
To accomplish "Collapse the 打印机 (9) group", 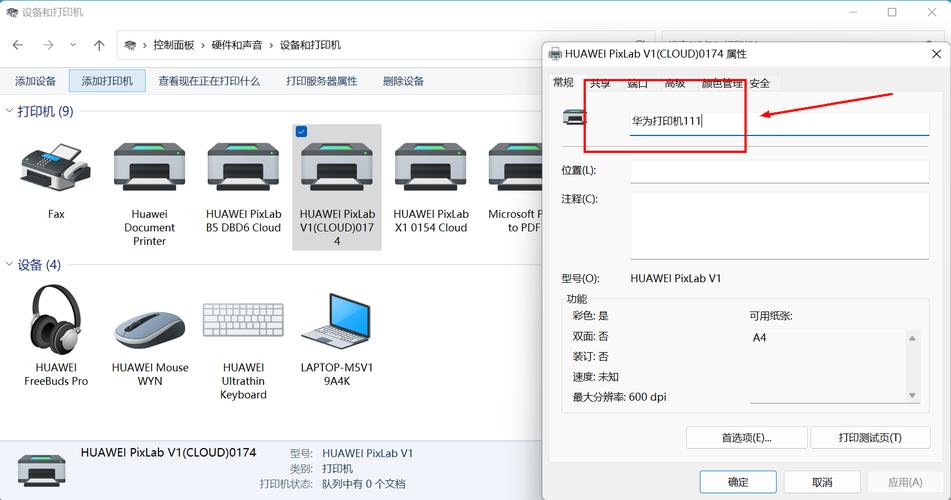I will pyautogui.click(x=9, y=110).
